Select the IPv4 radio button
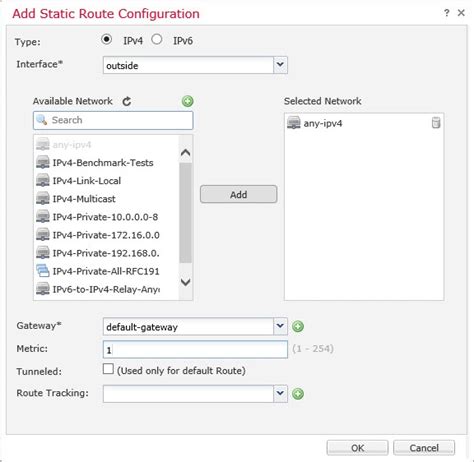 (106, 39)
